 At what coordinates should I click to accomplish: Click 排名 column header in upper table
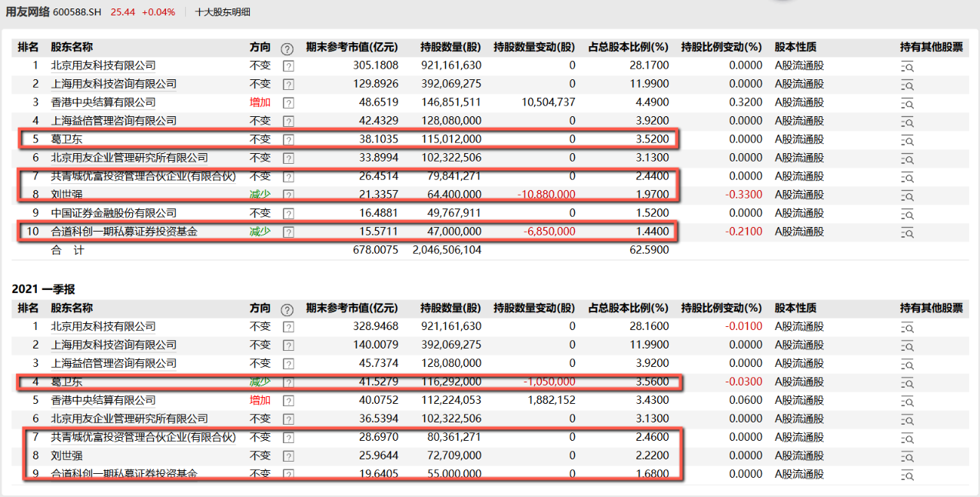coord(28,47)
